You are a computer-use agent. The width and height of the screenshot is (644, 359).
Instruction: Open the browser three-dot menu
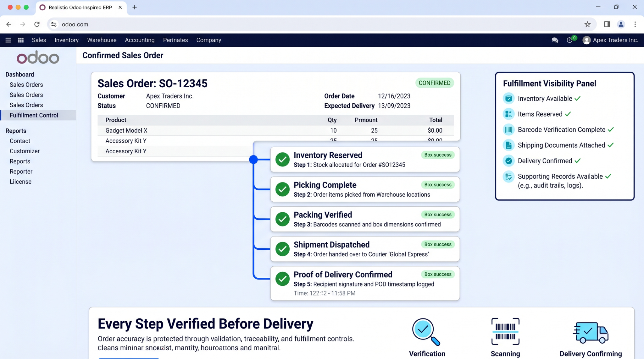click(635, 24)
